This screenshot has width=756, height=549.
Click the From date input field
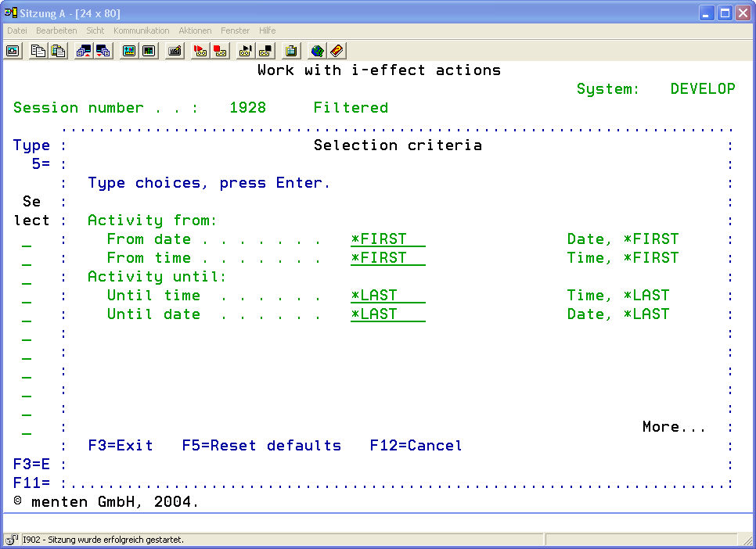coord(387,239)
